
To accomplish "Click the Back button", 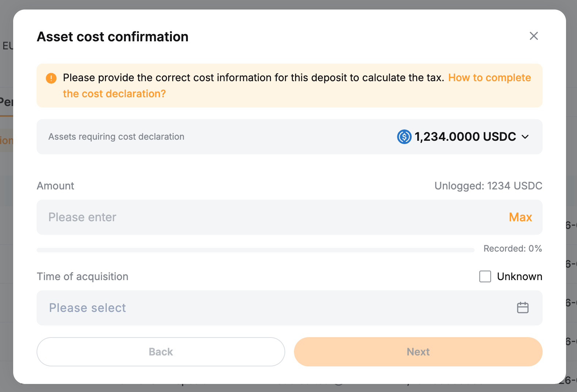I will (x=161, y=351).
